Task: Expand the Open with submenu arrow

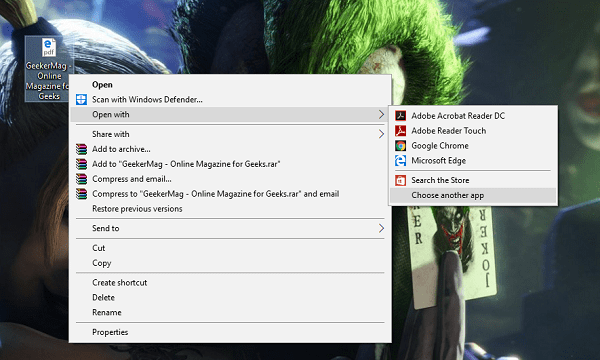Action: pyautogui.click(x=381, y=114)
